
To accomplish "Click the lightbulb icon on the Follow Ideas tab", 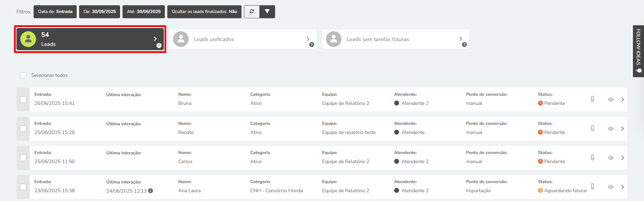I will (x=639, y=71).
